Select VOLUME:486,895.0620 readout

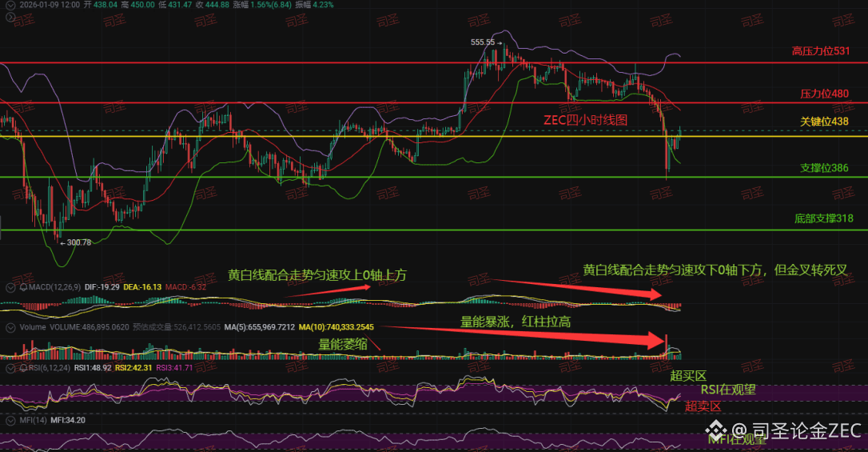click(90, 327)
